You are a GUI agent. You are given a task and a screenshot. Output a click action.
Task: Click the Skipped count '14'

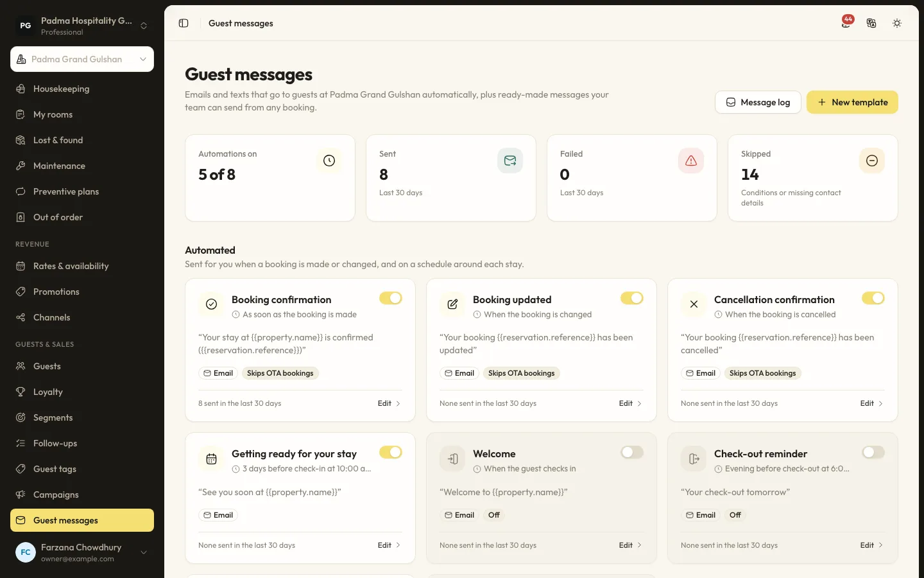750,175
